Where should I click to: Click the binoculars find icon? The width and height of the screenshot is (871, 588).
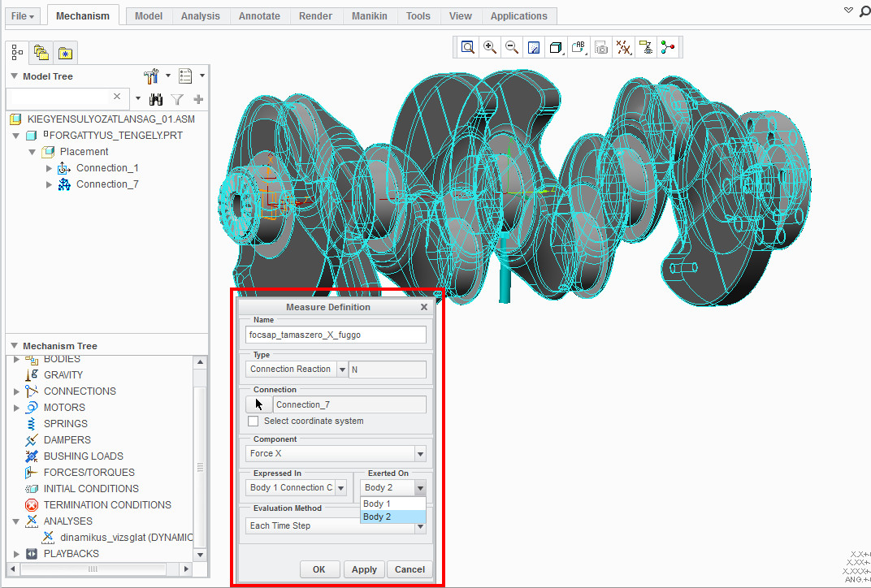156,99
